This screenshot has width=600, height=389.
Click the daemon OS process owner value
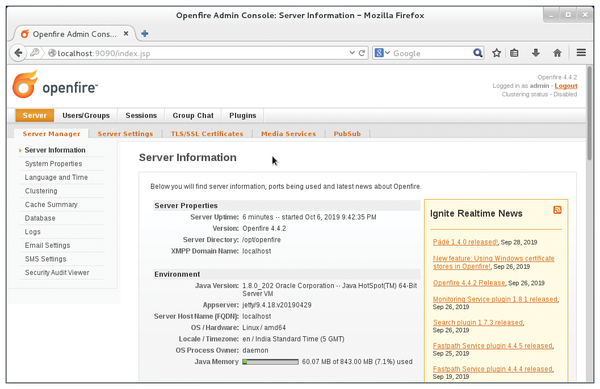click(x=255, y=350)
